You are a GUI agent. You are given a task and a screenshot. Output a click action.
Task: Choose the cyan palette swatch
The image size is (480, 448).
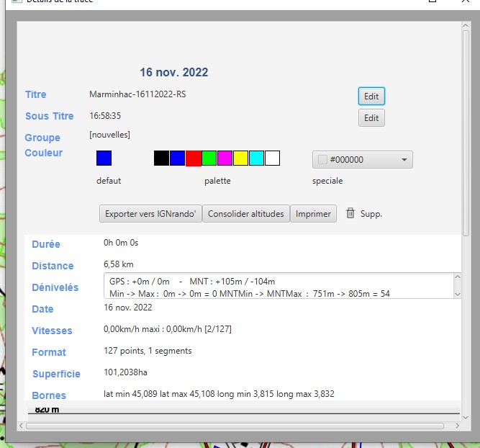(x=256, y=158)
